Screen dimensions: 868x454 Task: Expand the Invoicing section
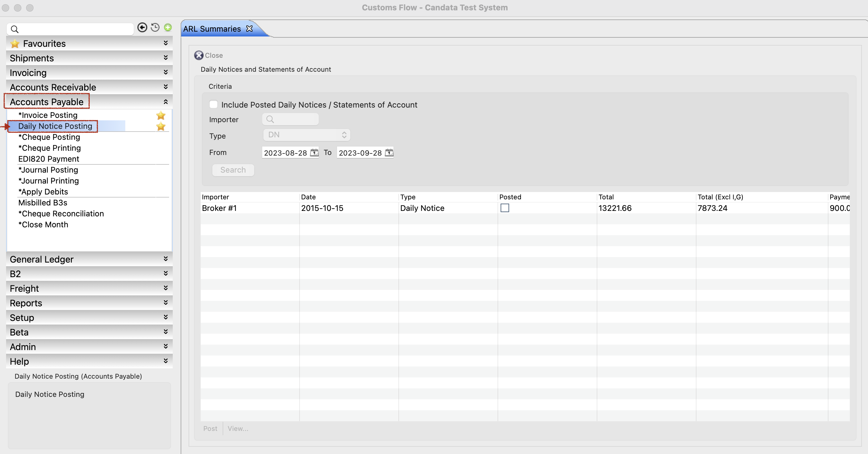point(165,72)
